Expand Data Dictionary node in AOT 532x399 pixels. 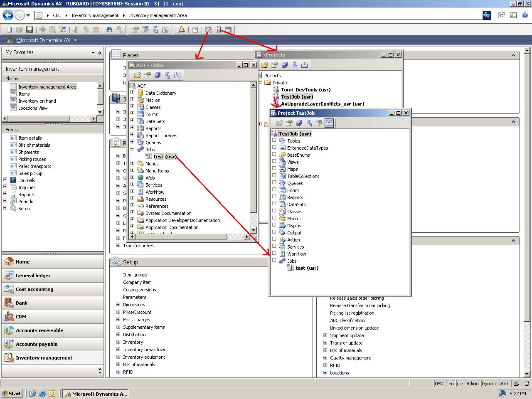tap(132, 93)
